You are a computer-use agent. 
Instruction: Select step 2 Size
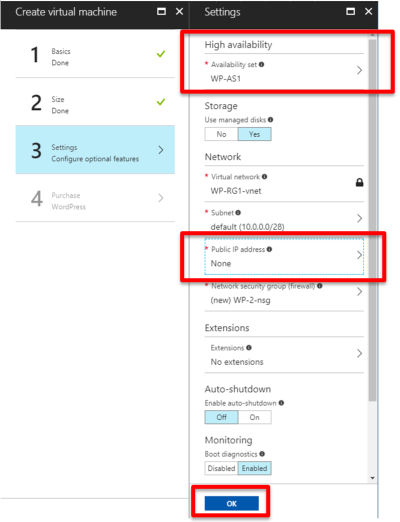[x=95, y=102]
